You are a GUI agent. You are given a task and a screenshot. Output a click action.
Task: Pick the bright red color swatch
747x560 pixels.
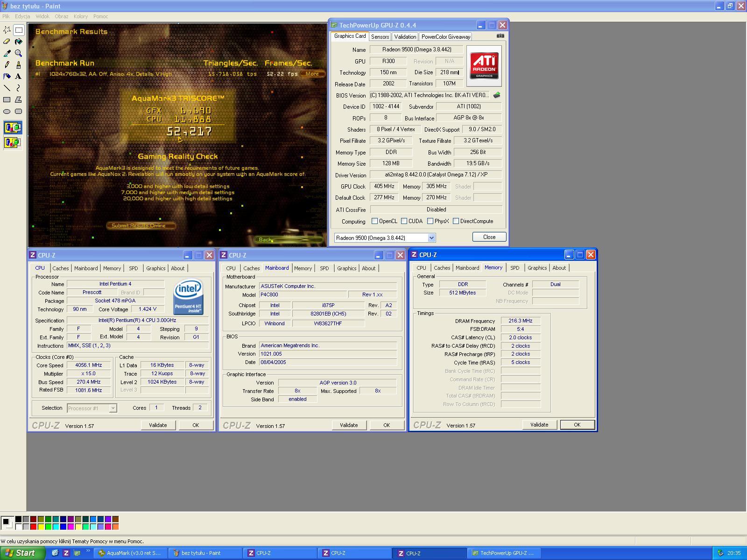tap(33, 526)
